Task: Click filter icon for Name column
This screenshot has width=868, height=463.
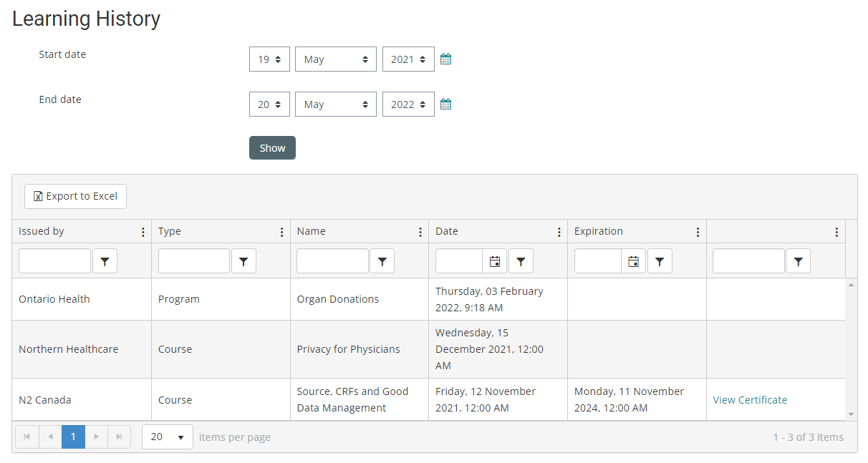Action: [x=382, y=262]
